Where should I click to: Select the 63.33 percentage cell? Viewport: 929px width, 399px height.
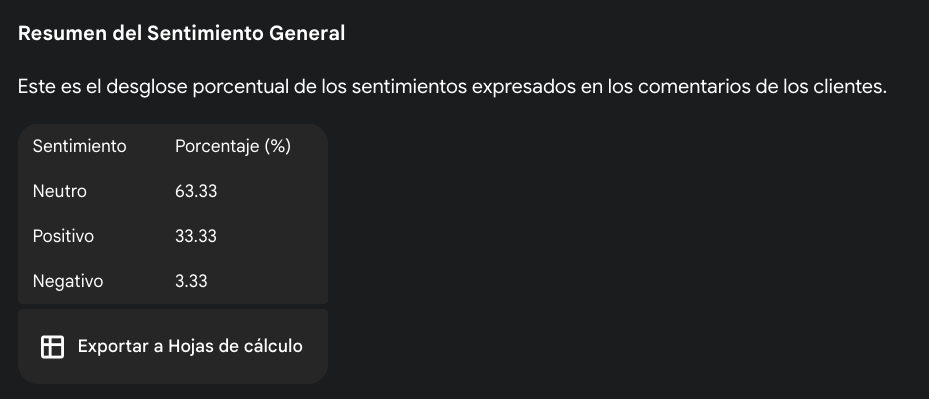pos(196,191)
